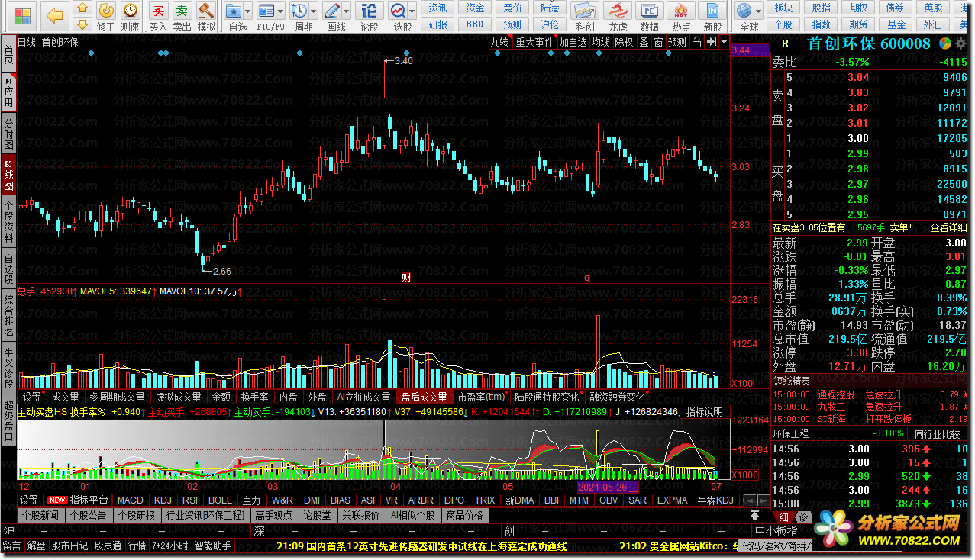This screenshot has width=975, height=560.
Task: Open the 论股 discussion icon
Action: click(369, 11)
